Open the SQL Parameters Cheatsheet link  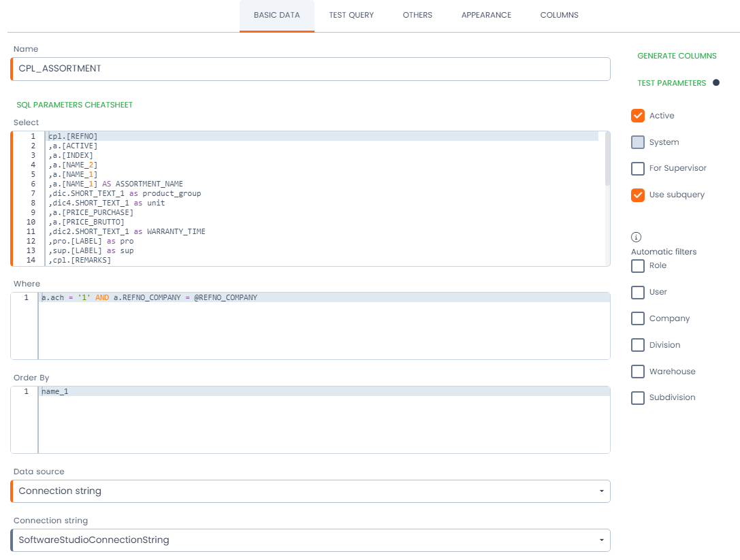click(74, 105)
